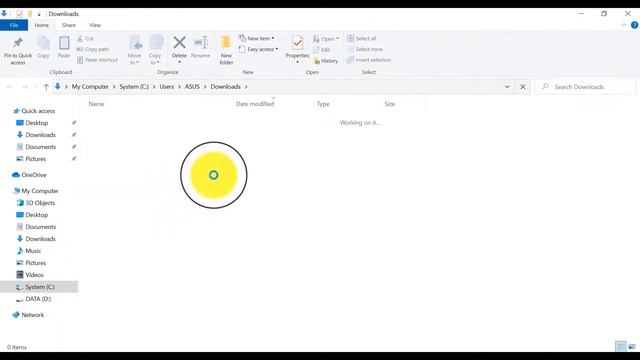Screen dimensions: 640x360
Task: Select DATA (D:) drive
Action: pos(38,299)
